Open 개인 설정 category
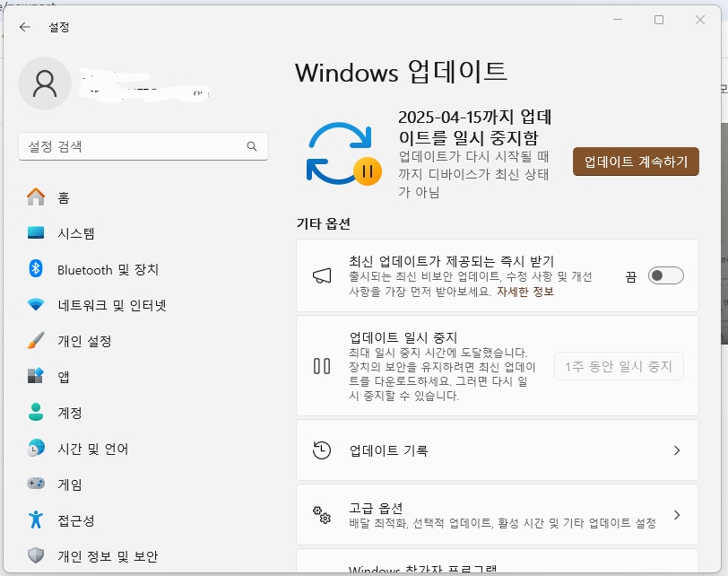 [x=84, y=341]
